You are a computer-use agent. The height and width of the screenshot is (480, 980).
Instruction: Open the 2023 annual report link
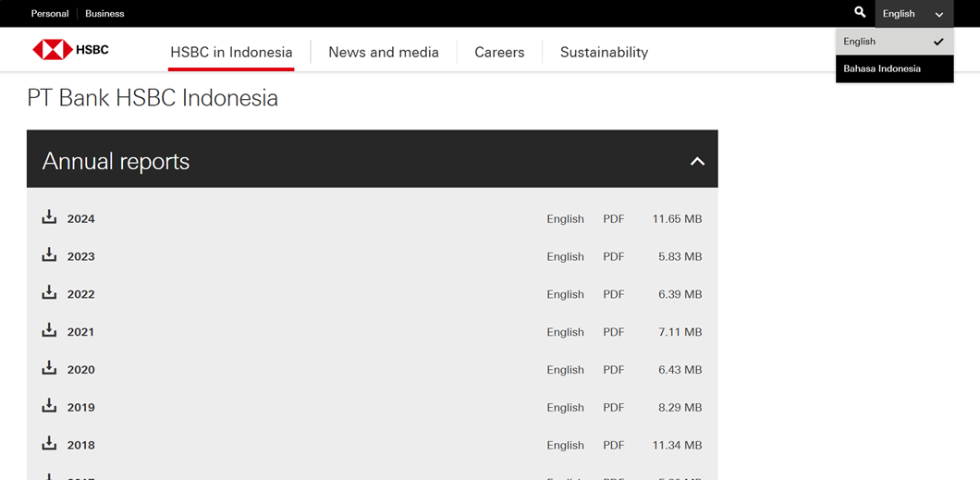point(81,257)
